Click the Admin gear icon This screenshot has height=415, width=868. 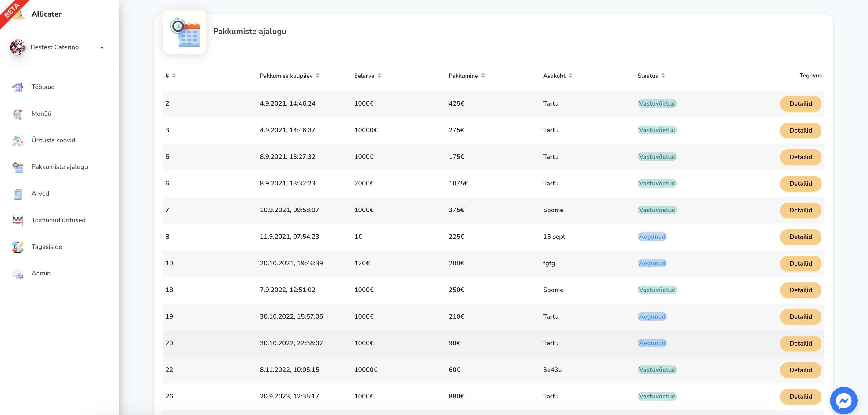coord(17,274)
